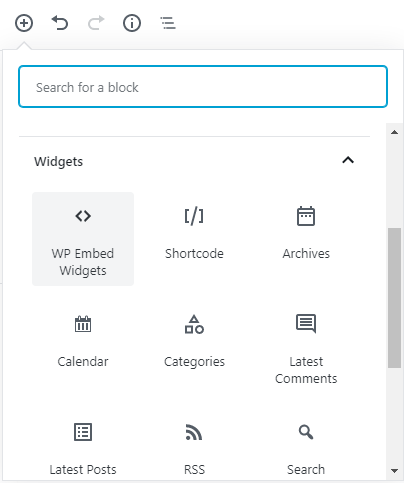The height and width of the screenshot is (483, 404).
Task: Insert the Shortcode block
Action: click(194, 239)
